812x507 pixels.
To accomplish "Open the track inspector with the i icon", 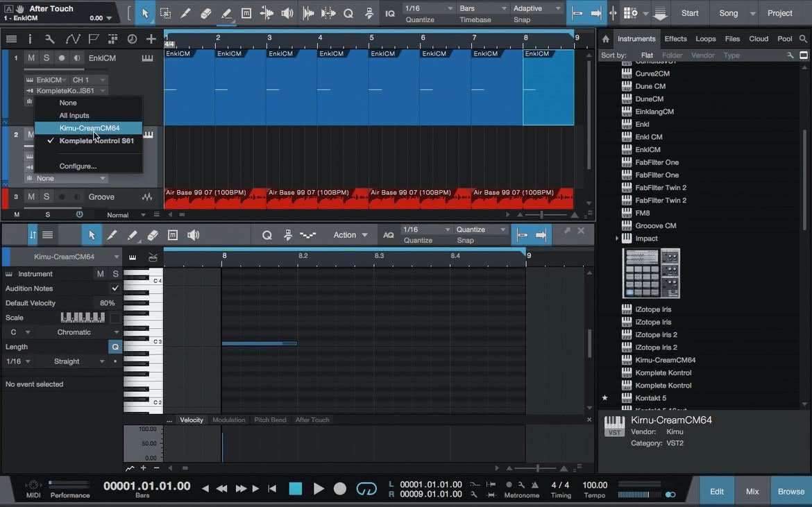I will [30, 39].
